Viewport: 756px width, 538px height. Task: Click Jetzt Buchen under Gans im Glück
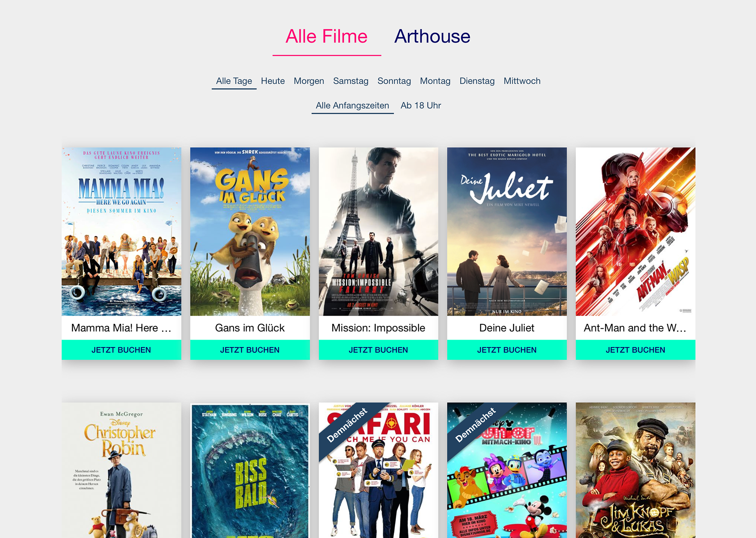point(250,349)
